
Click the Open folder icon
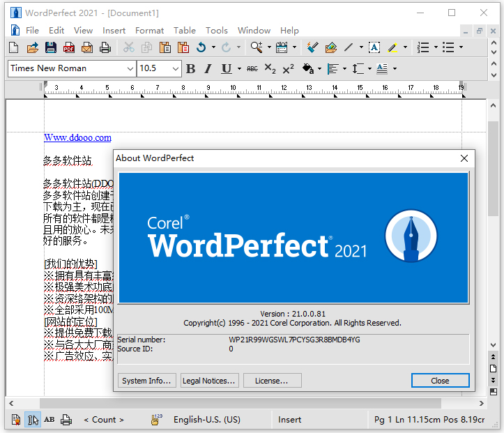point(33,47)
